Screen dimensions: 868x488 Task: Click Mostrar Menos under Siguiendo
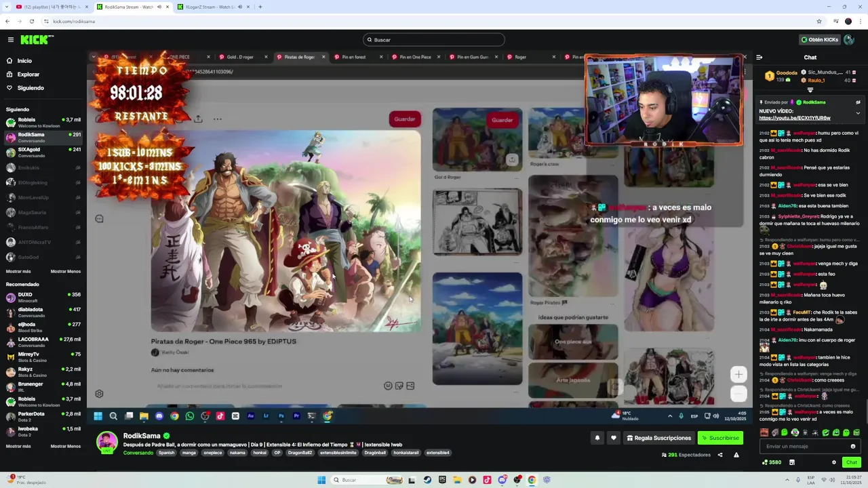66,271
